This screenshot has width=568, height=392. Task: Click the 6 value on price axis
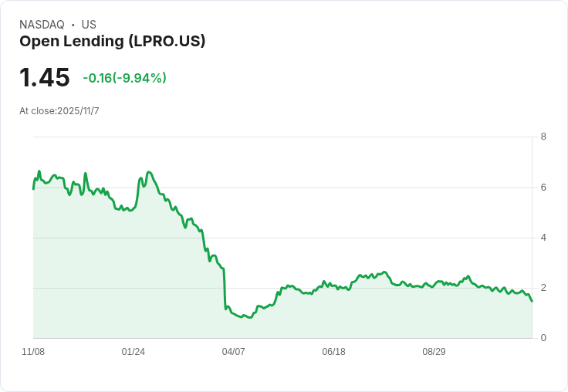point(543,188)
